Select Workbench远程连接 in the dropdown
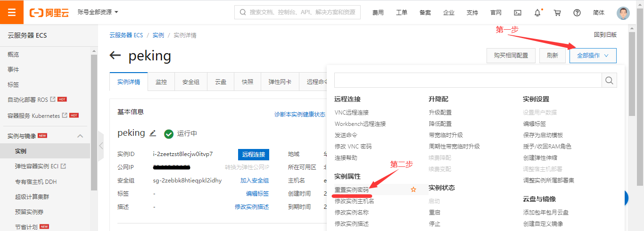 (x=360, y=124)
